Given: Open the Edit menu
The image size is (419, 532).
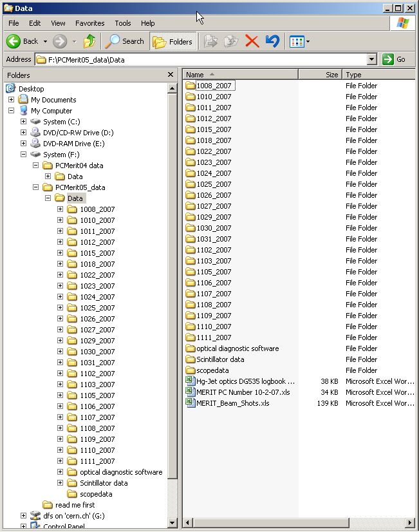Looking at the screenshot, I should coord(35,23).
